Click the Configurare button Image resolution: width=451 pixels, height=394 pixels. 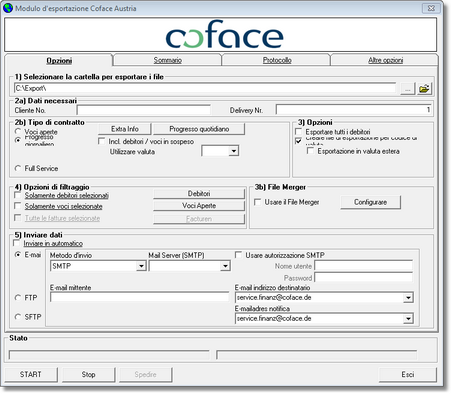pyautogui.click(x=370, y=202)
